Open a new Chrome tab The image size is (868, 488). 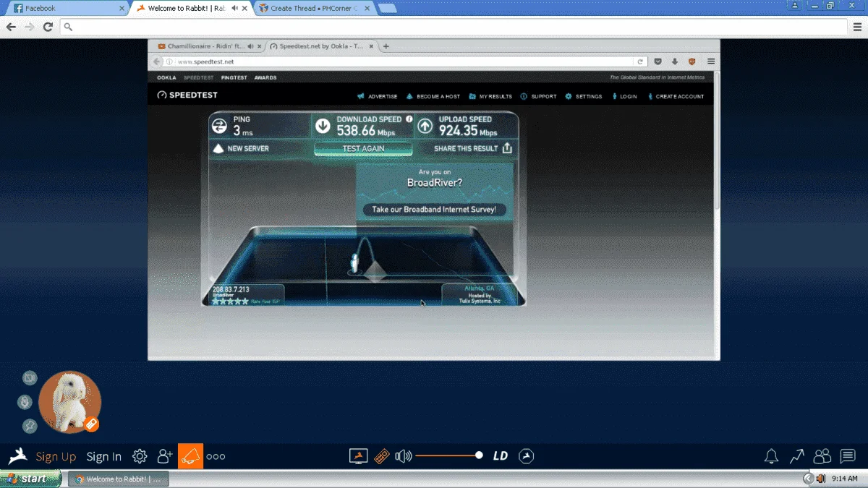click(x=387, y=8)
